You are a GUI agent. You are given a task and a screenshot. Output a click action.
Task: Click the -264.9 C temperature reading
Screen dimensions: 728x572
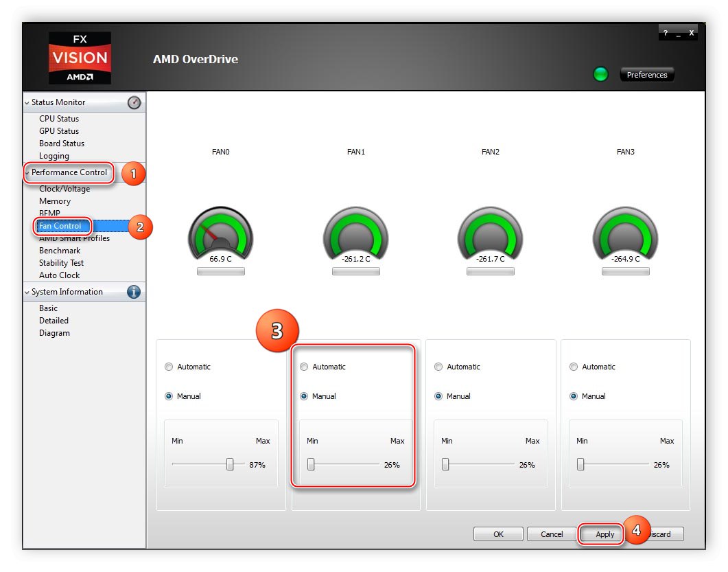tap(625, 259)
